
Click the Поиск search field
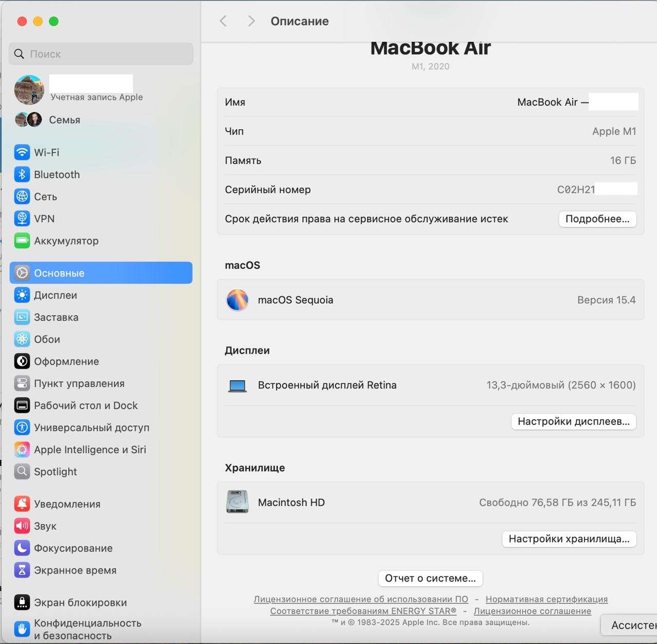(x=101, y=54)
